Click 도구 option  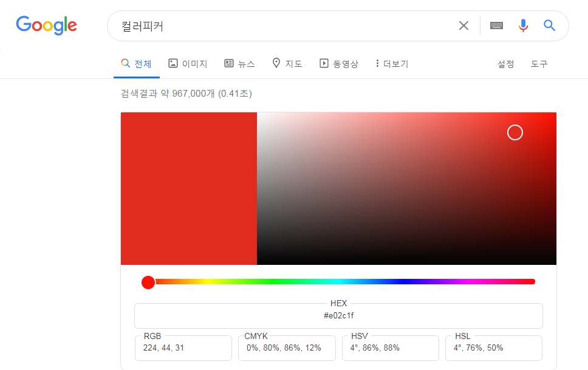pyautogui.click(x=539, y=64)
